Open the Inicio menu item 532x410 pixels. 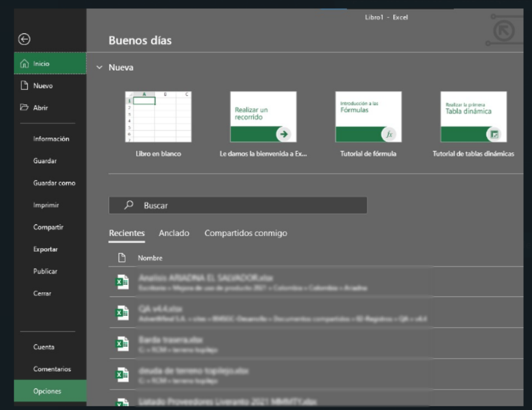(x=50, y=63)
